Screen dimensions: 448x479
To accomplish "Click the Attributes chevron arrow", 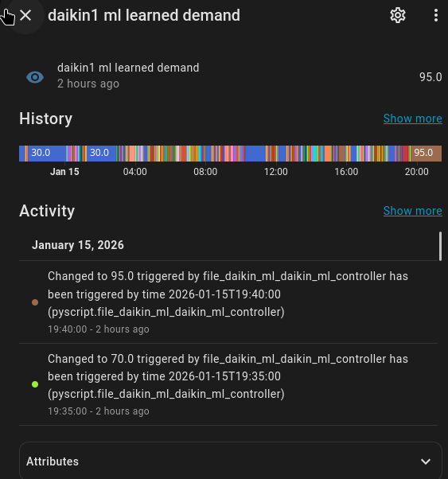I will [426, 461].
